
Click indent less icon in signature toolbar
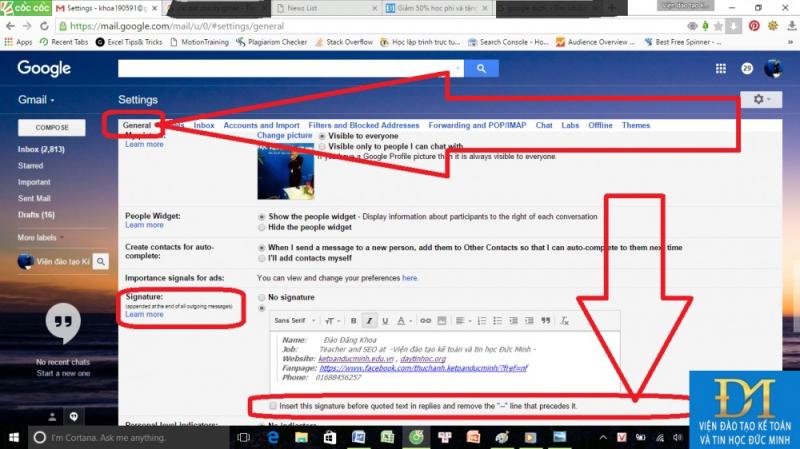[x=513, y=320]
